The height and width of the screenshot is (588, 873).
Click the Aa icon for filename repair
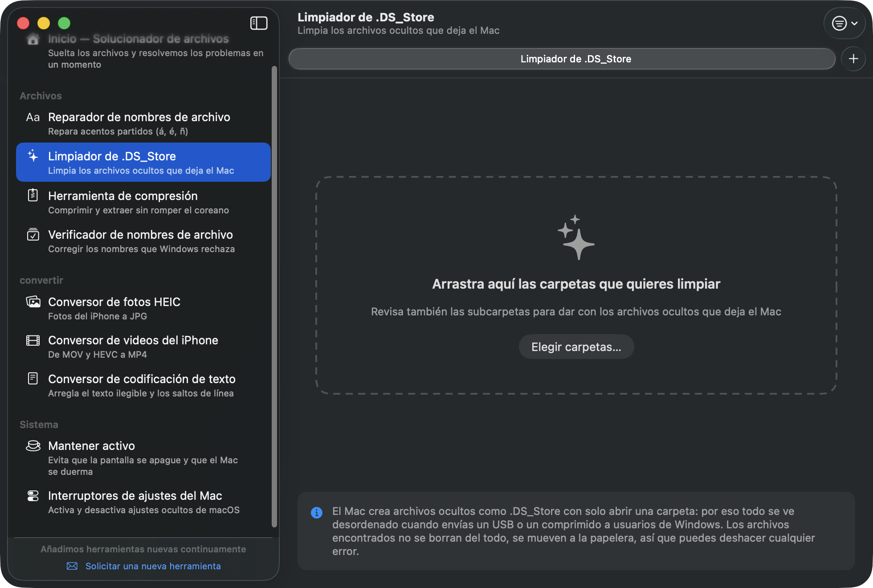tap(33, 117)
